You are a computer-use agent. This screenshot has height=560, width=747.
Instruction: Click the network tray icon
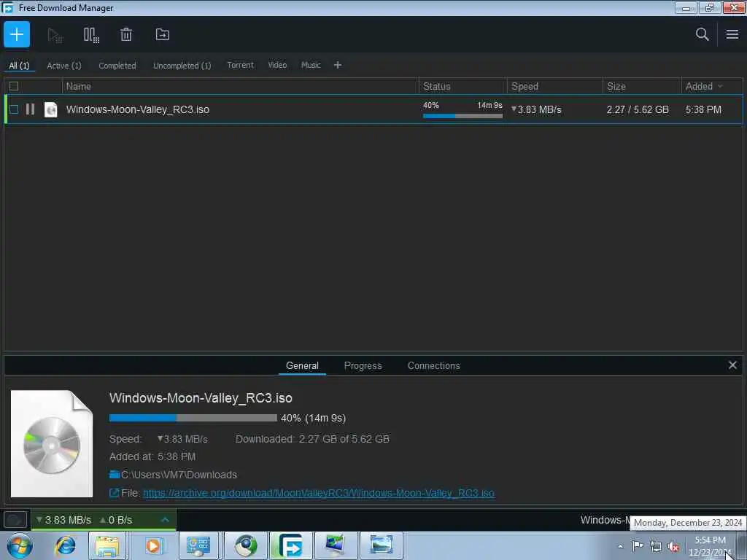click(x=656, y=546)
